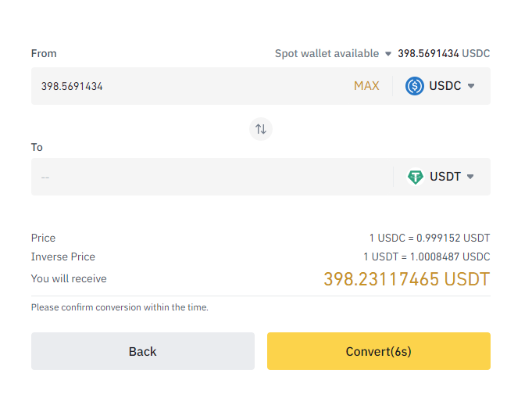Screen dimensions: 532x416
Task: Click the empty To amount field
Action: click(212, 177)
